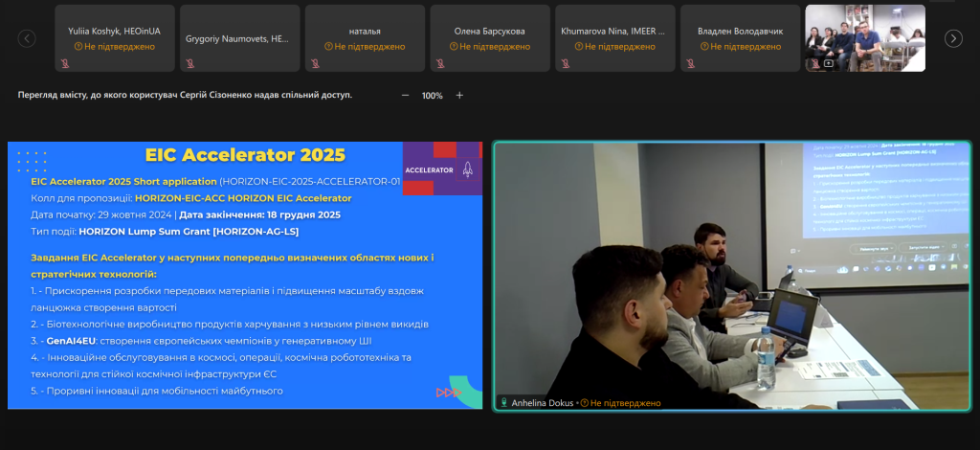Screen dimensions: 980x450
Task: Click 'Дата закінчення: 18 грудня 2025' text
Action: [x=260, y=215]
